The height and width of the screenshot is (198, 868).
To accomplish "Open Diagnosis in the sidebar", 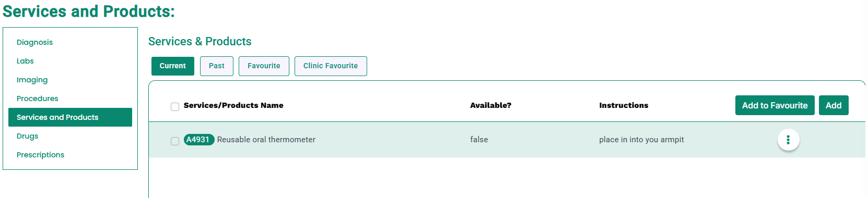I will tap(34, 42).
